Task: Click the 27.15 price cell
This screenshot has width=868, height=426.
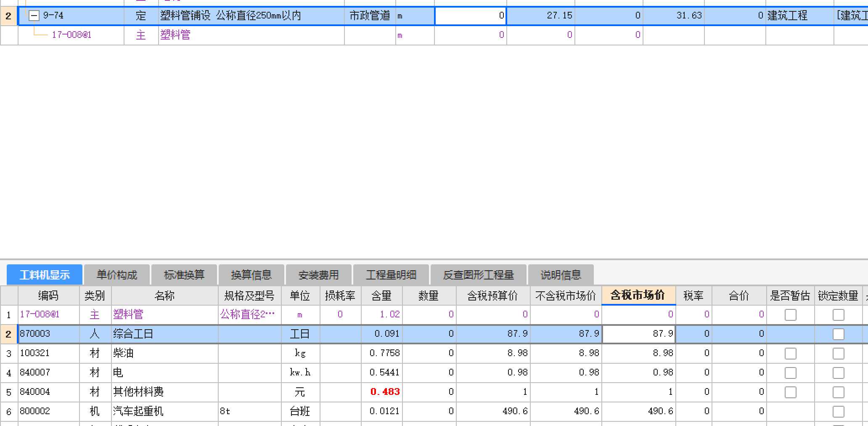Action: pos(541,16)
